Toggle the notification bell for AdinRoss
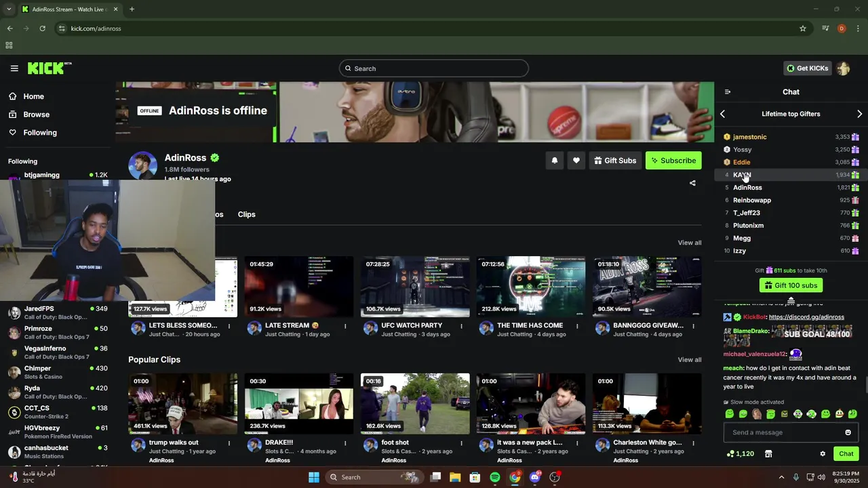Image resolution: width=868 pixels, height=488 pixels. 555,161
